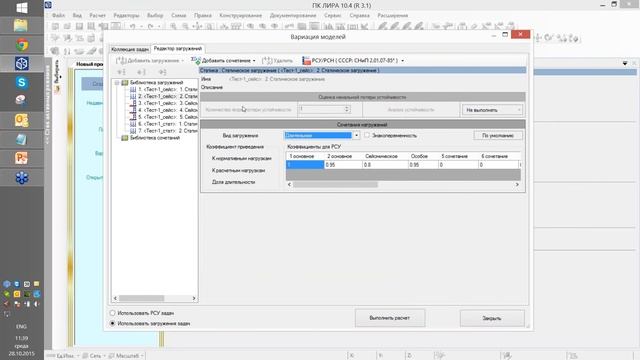Select Использовать загружения задач radio button
Screen dimensions: 640x360
(x=113, y=323)
